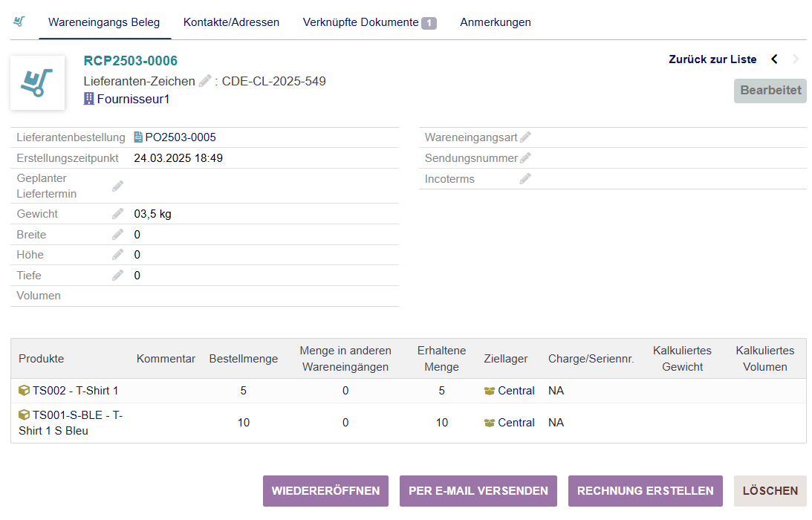This screenshot has height=520, width=812.
Task: Open the Anmerkungen tab
Action: 495,22
